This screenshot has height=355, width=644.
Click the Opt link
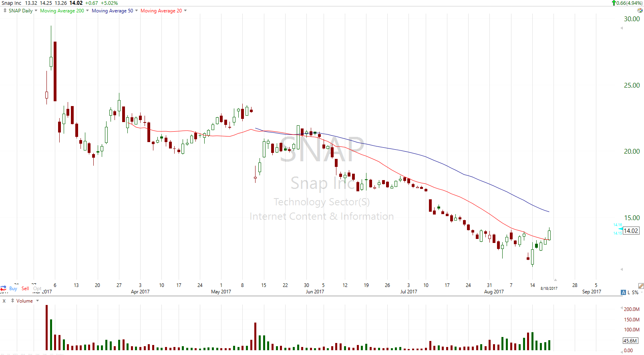pyautogui.click(x=37, y=289)
